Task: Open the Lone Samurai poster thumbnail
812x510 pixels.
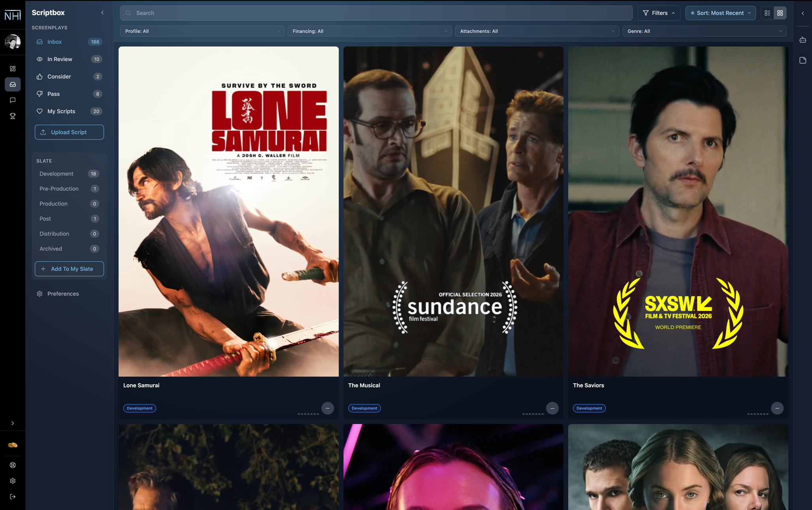Action: pyautogui.click(x=228, y=212)
